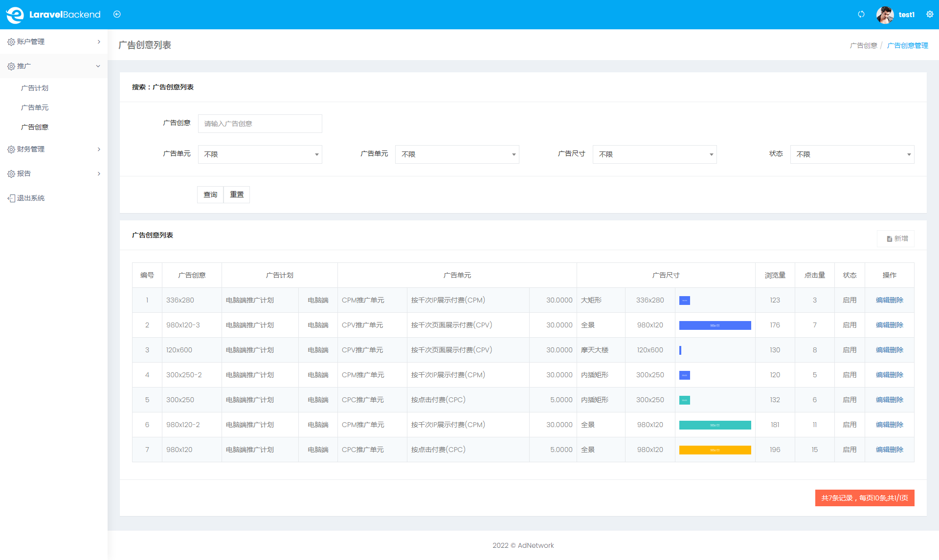Open the 状态 filter dropdown
This screenshot has width=939, height=560.
click(x=852, y=154)
